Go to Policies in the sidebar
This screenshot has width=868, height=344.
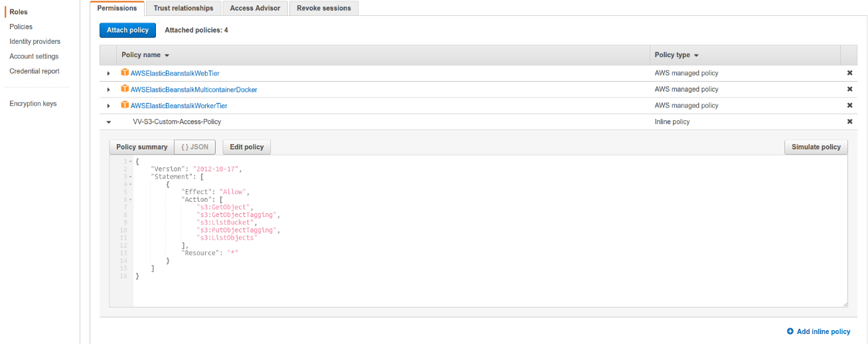(x=21, y=27)
